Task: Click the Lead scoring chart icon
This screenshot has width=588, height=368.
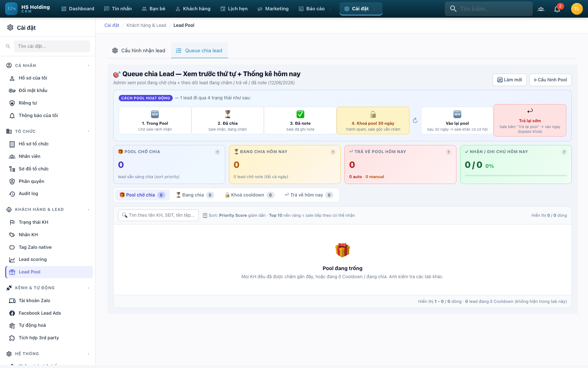Action: [12, 259]
